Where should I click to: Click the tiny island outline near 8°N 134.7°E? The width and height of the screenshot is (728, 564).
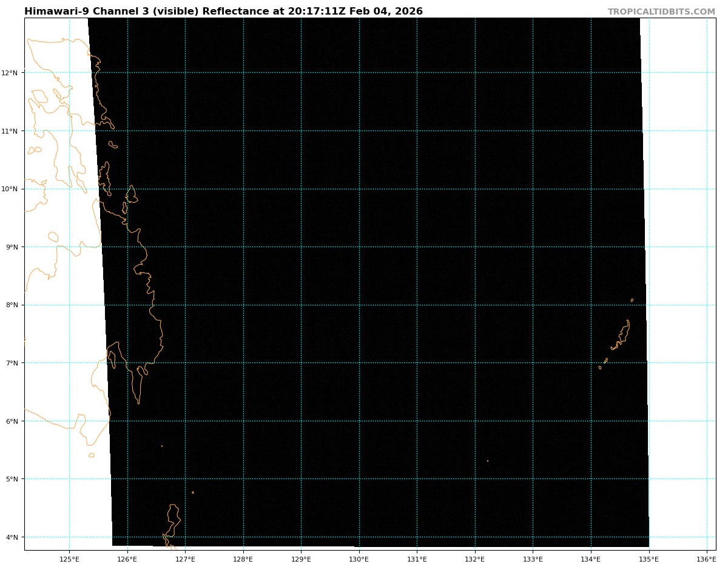tap(632, 300)
